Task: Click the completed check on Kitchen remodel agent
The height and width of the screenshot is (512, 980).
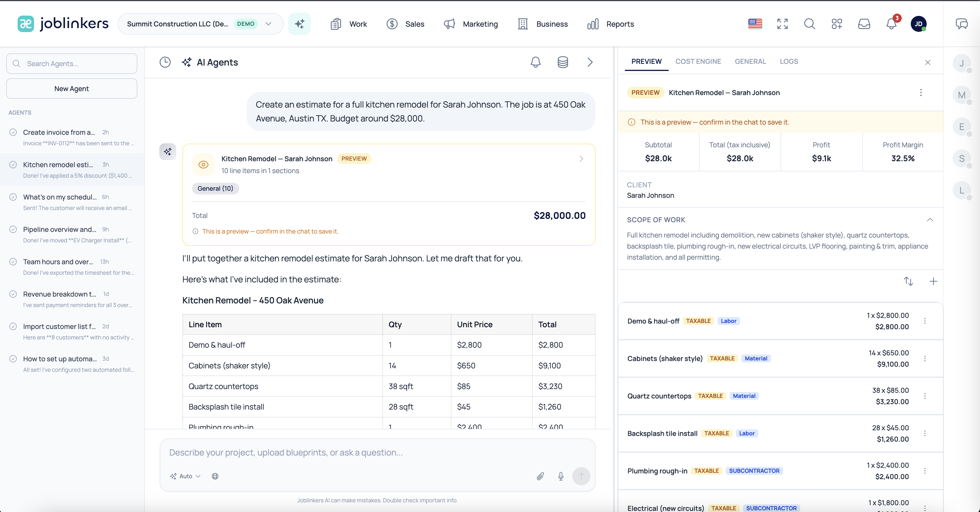Action: tap(12, 164)
